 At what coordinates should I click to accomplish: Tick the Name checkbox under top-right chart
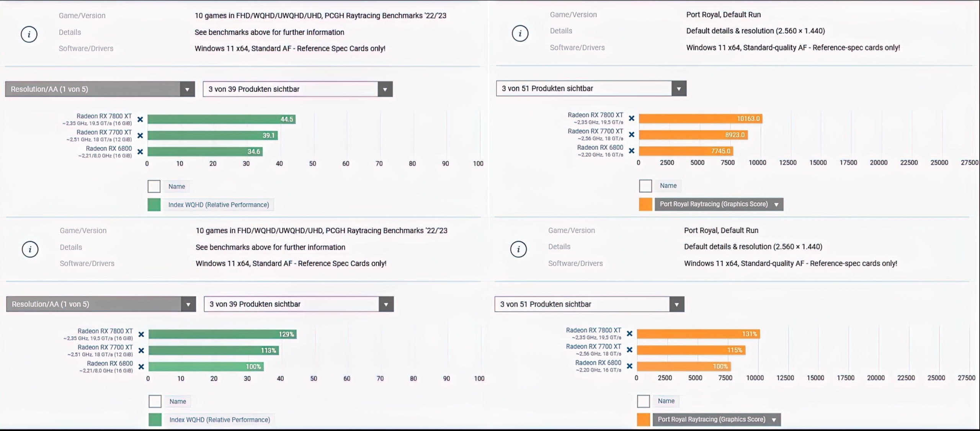tap(645, 186)
